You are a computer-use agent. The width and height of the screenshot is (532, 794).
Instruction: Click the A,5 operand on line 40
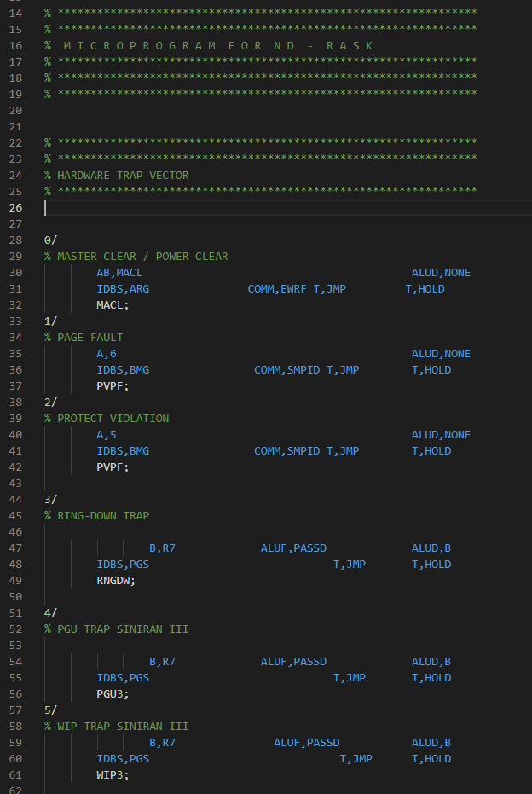click(x=107, y=435)
